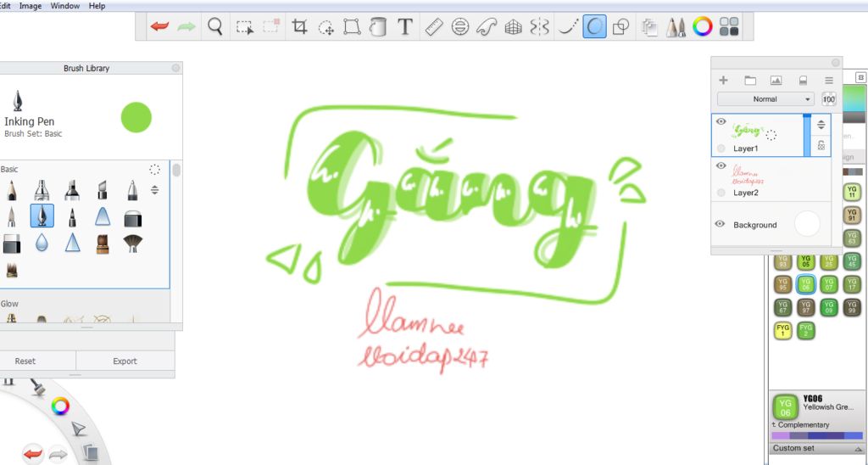Open the Copic Library toolbar icon
The height and width of the screenshot is (465, 868).
tap(729, 26)
